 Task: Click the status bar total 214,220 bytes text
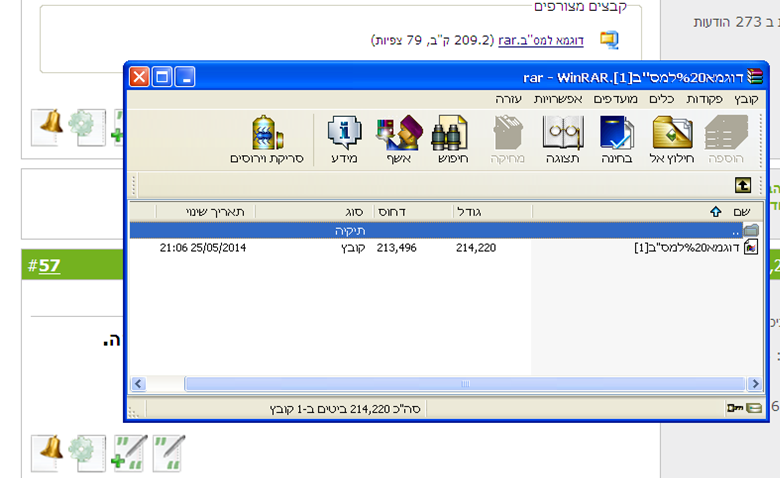click(x=345, y=409)
